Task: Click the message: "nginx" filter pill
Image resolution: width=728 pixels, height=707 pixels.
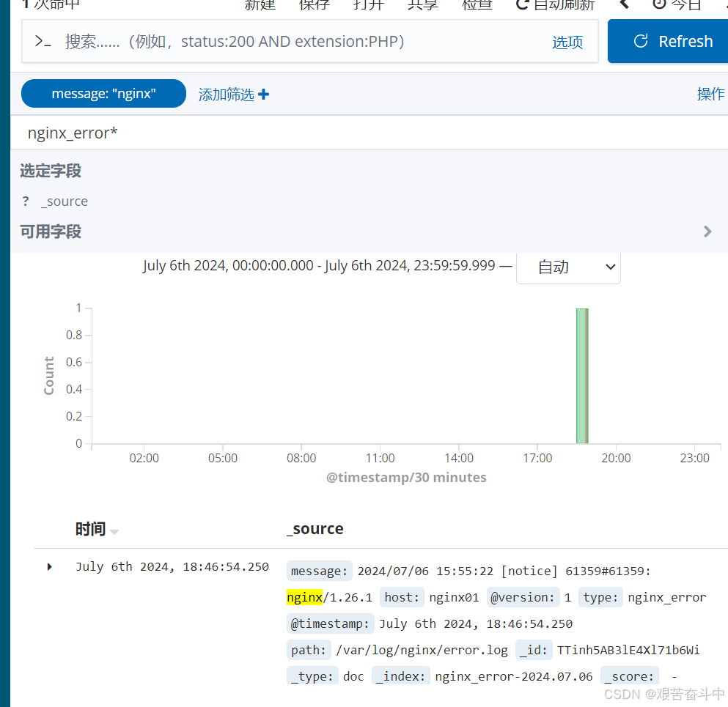Action: 103,94
